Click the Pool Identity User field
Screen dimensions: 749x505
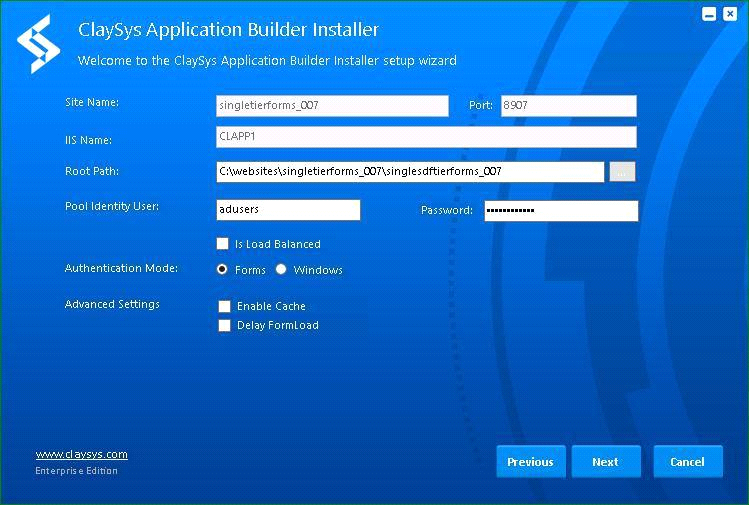[288, 210]
